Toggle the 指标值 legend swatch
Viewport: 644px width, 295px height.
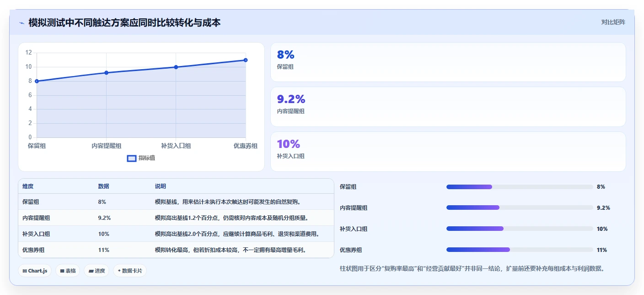pos(132,158)
